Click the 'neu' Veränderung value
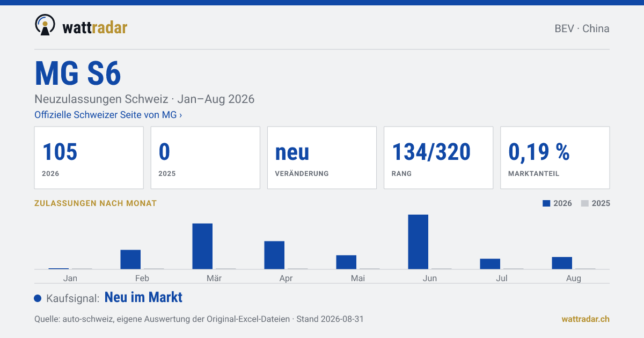Viewport: 644px width, 338px height. tap(292, 152)
